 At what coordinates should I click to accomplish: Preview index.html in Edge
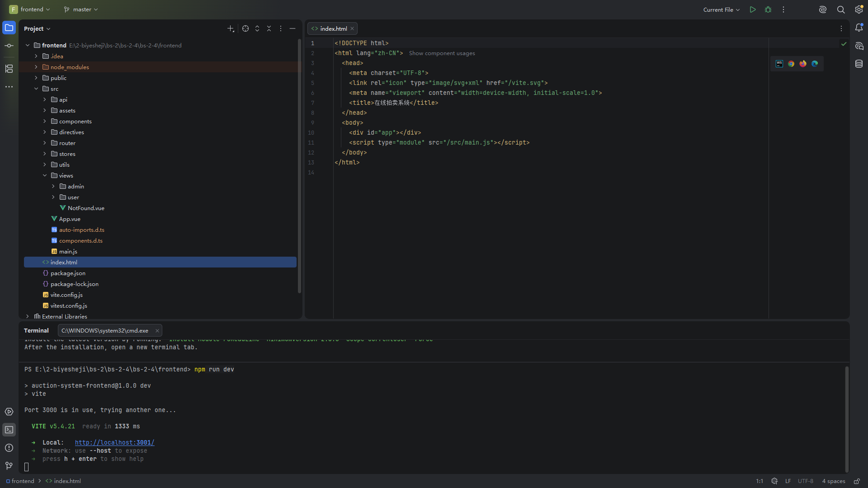815,64
